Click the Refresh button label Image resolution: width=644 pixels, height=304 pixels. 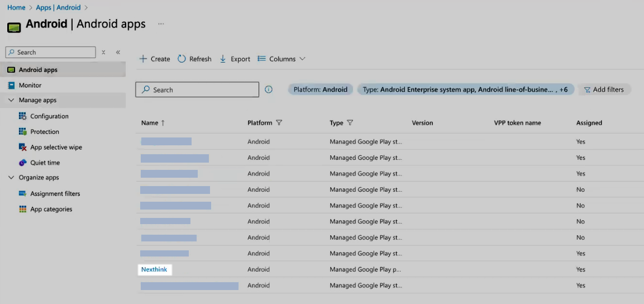tap(201, 59)
